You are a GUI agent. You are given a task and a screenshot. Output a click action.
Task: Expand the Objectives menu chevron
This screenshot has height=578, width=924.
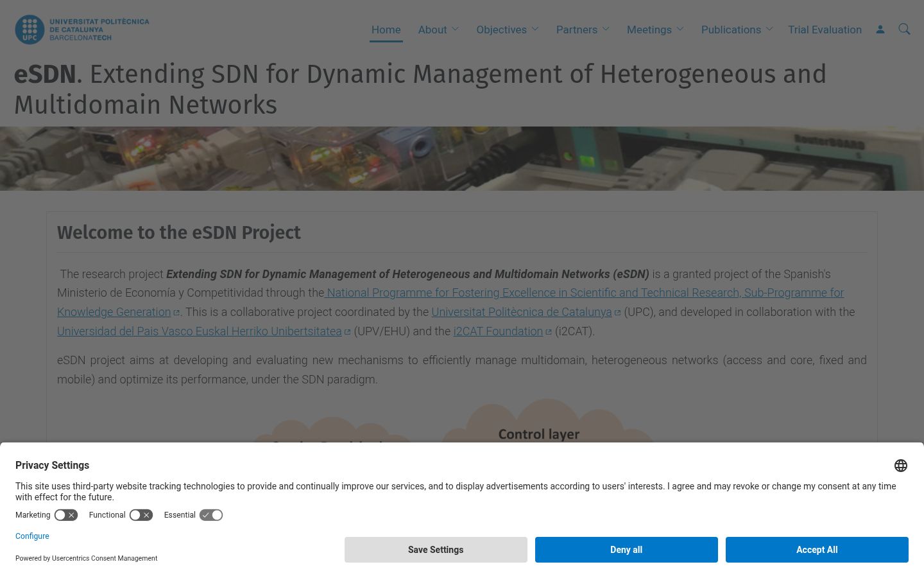[x=535, y=29]
